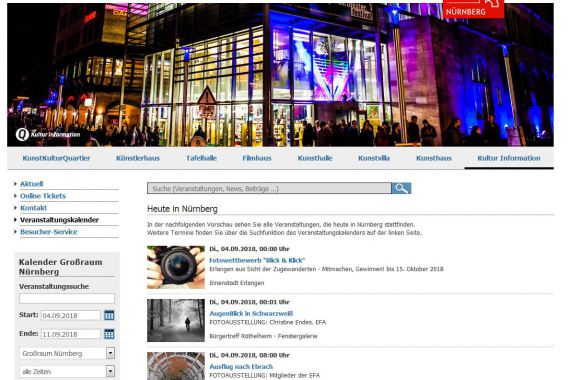Select Veranstaltungskalender in sidebar

pos(59,220)
